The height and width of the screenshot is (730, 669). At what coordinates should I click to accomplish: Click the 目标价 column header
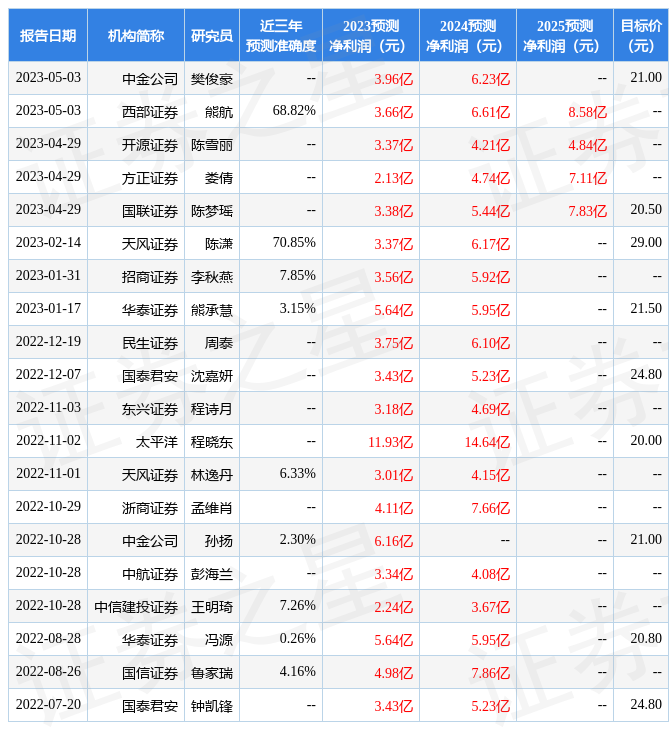(641, 35)
